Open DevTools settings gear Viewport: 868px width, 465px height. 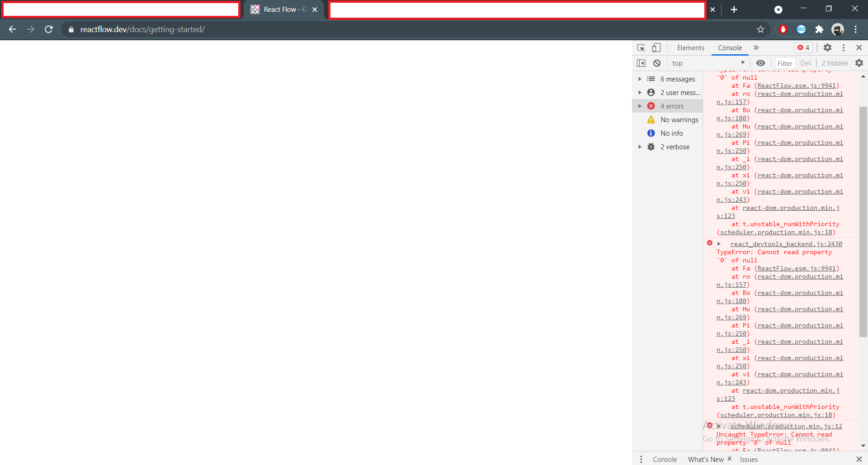[x=828, y=47]
